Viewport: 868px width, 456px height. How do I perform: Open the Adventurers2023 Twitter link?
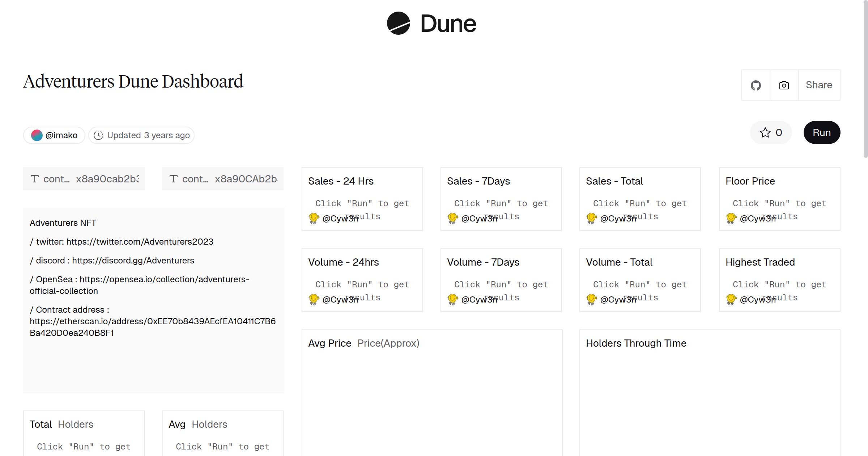[x=140, y=241]
